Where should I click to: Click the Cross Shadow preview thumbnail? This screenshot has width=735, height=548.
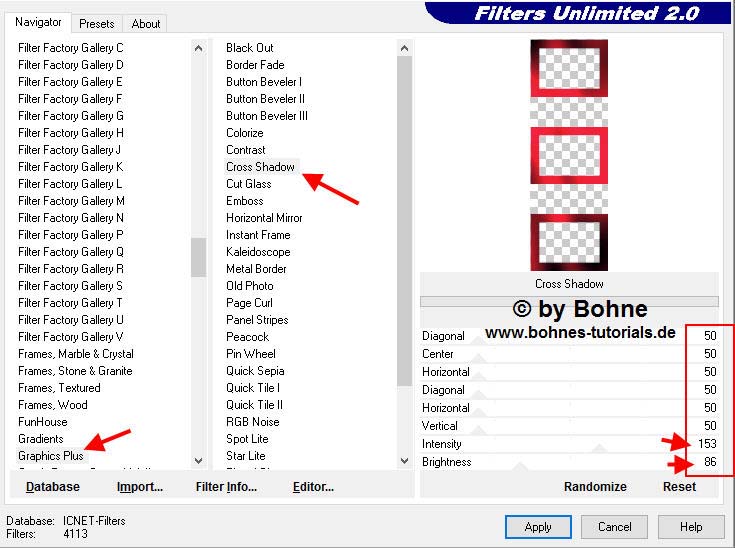click(x=569, y=155)
